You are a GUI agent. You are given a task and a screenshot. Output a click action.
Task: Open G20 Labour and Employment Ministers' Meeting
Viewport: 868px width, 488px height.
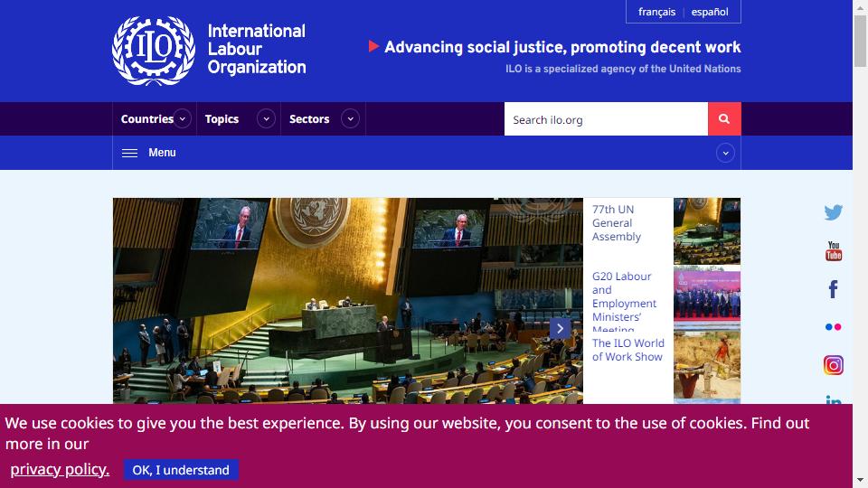tap(625, 304)
